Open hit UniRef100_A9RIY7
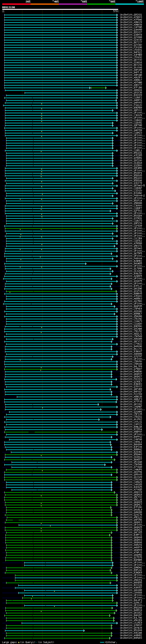The width and height of the screenshot is (146, 644). coord(131,85)
